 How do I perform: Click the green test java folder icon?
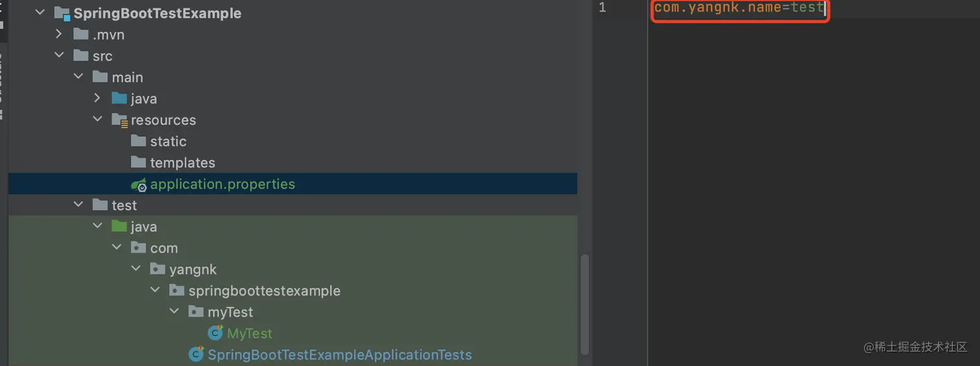119,226
